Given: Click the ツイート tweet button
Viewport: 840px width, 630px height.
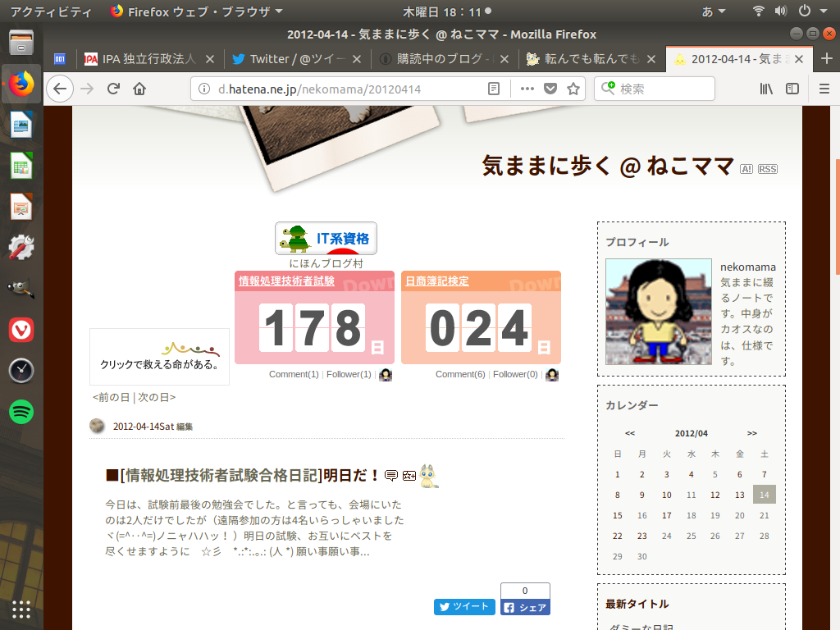Looking at the screenshot, I should click(464, 606).
